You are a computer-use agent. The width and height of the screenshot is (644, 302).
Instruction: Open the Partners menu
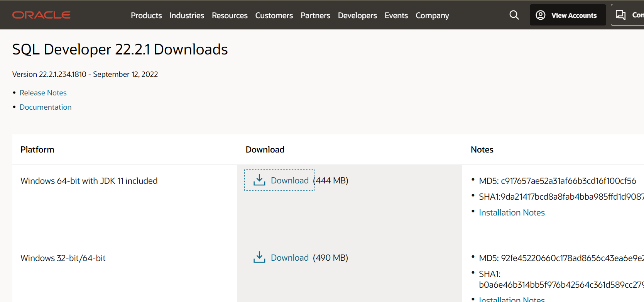click(x=315, y=15)
